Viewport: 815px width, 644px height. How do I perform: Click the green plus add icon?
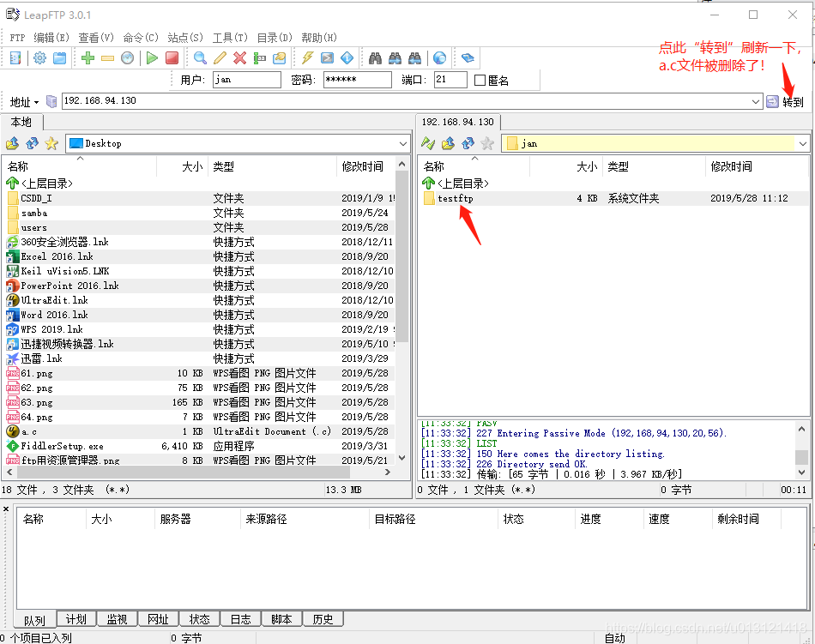point(88,57)
